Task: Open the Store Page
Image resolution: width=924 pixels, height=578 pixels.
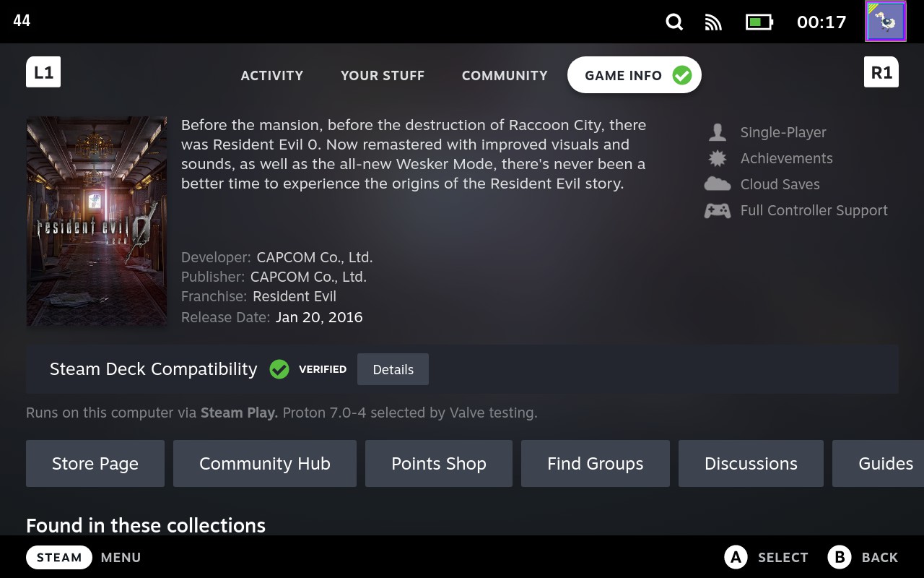Action: click(95, 463)
